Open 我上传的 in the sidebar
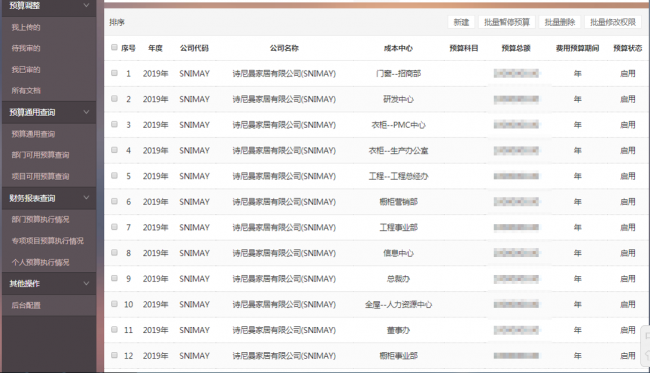Screen dimensions: 650x373 coord(26,27)
